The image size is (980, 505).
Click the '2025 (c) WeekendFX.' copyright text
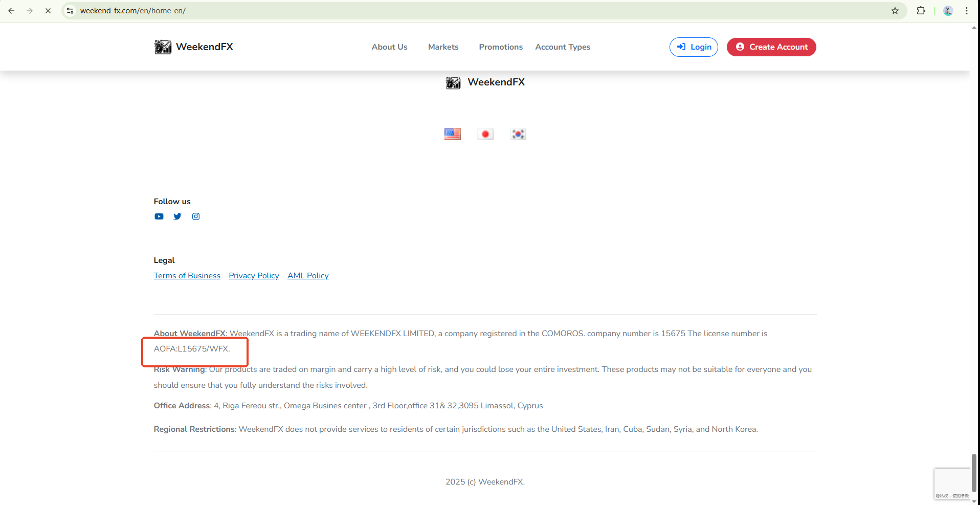[485, 482]
